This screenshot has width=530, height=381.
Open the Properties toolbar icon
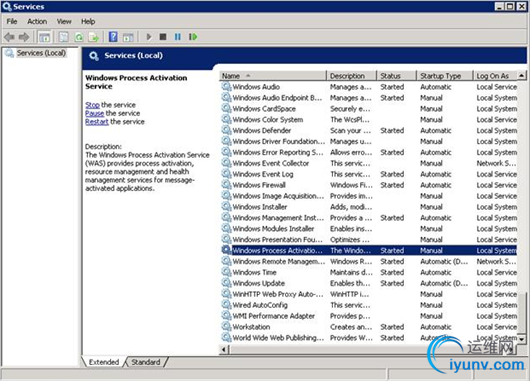point(63,37)
